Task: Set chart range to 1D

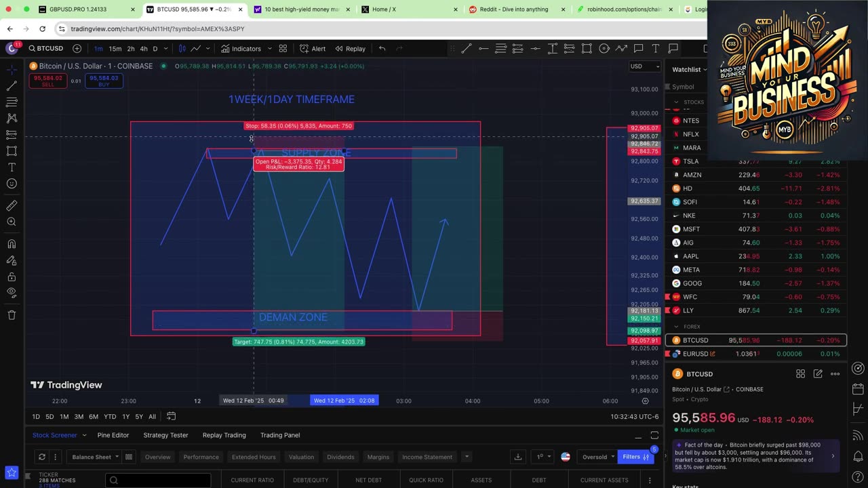Action: click(36, 417)
